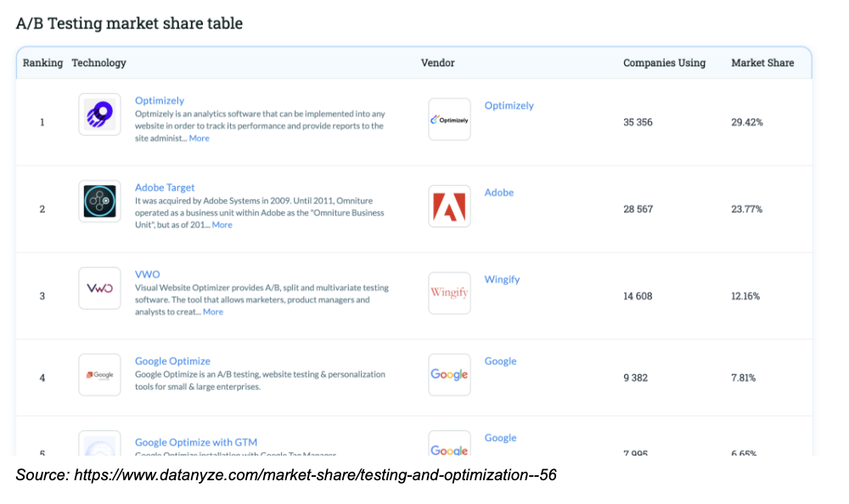This screenshot has height=504, width=849.
Task: Click the Vendor column header
Action: (x=437, y=63)
